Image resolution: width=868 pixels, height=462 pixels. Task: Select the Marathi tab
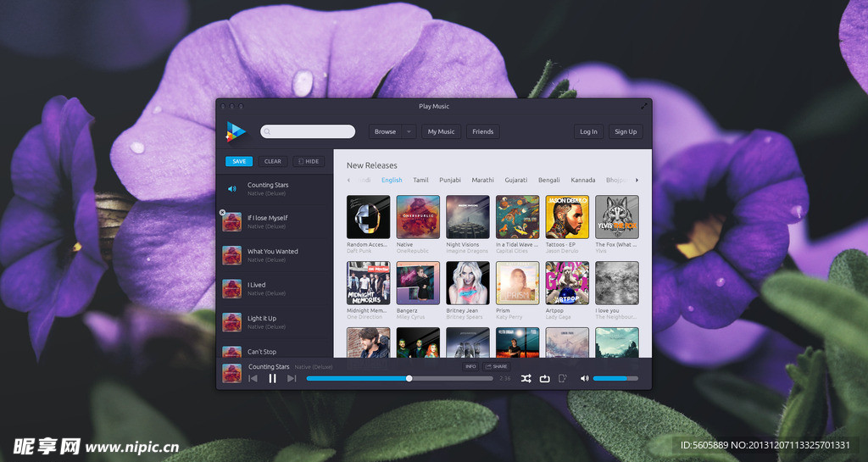(x=482, y=180)
